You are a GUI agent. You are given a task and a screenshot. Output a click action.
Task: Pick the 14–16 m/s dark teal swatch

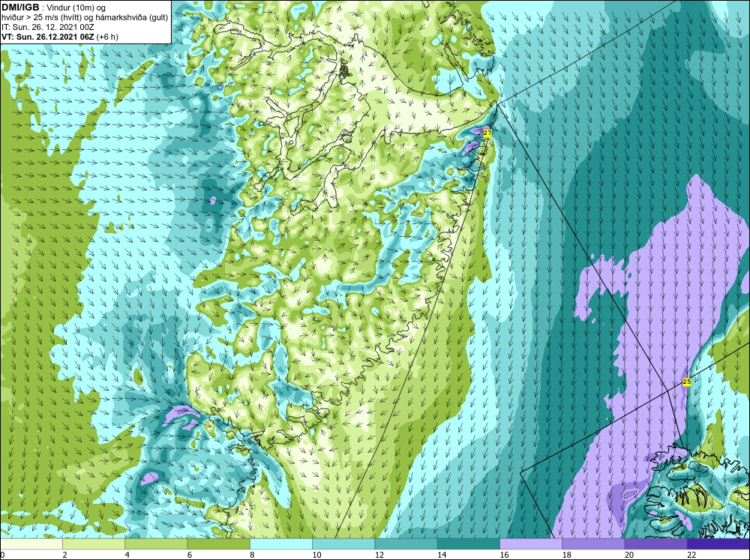pos(468,544)
